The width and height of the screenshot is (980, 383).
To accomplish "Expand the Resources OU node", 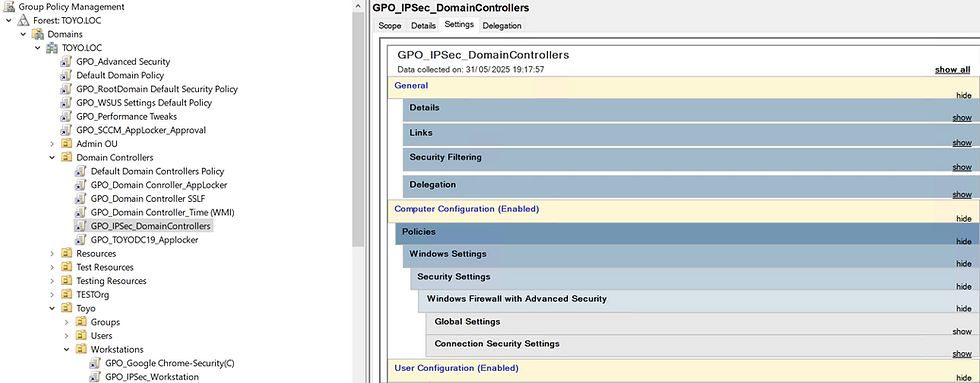I will [52, 254].
